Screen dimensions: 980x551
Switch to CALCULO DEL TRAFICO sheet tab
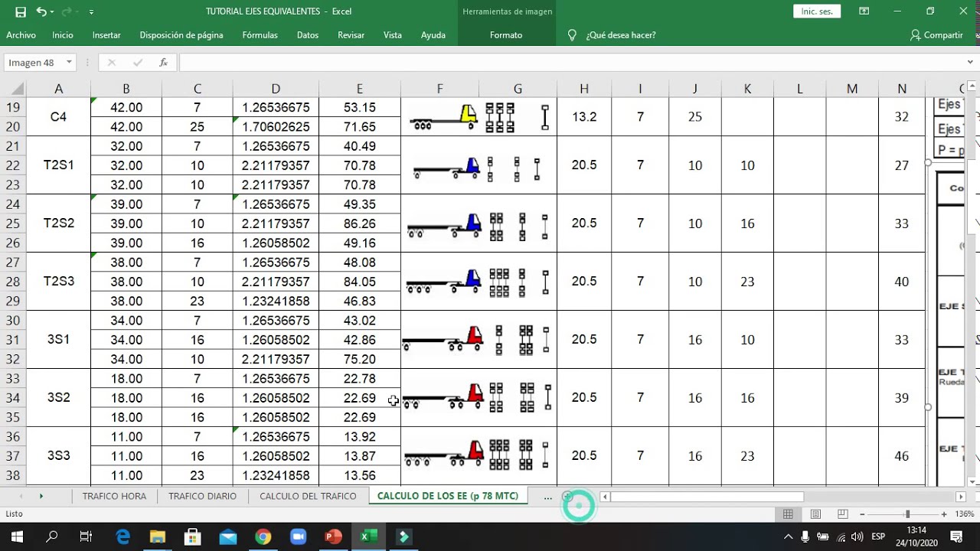[308, 496]
